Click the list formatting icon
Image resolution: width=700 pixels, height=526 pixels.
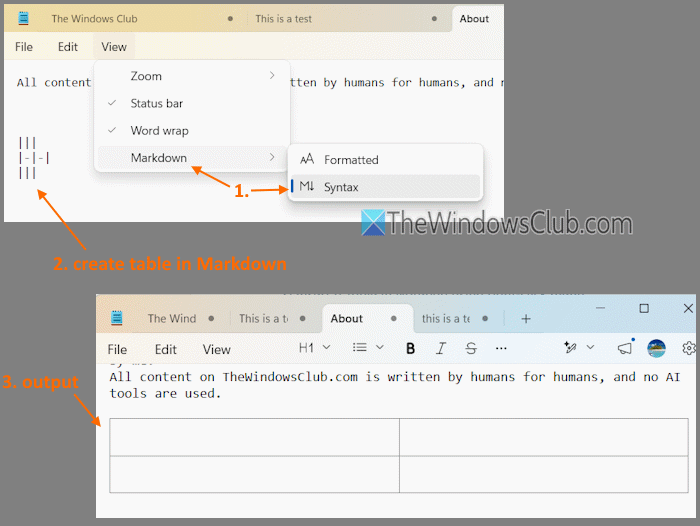(x=359, y=347)
